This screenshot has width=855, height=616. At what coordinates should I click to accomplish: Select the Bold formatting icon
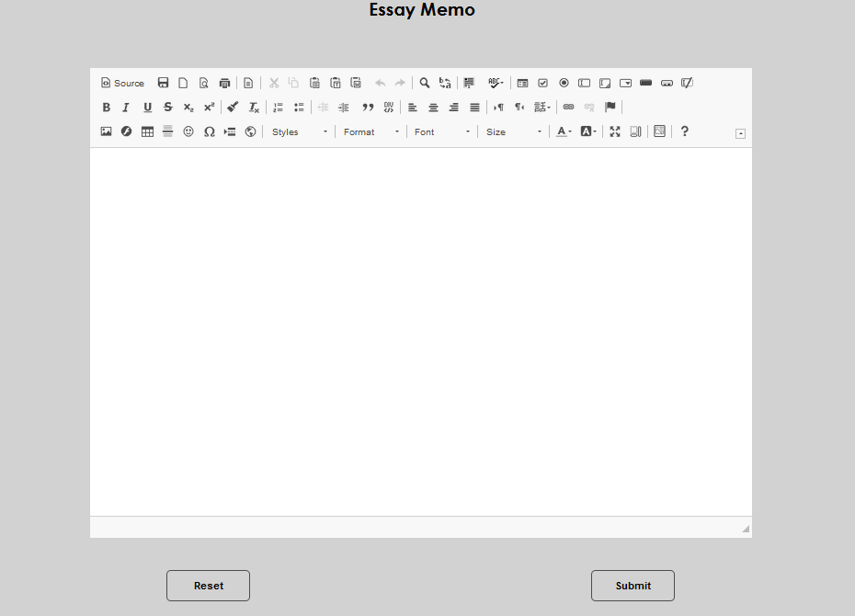[x=106, y=107]
